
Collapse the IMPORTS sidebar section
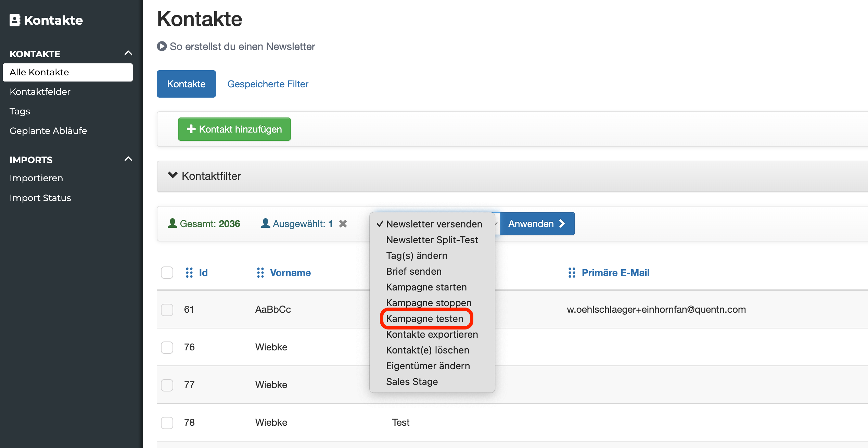(128, 159)
